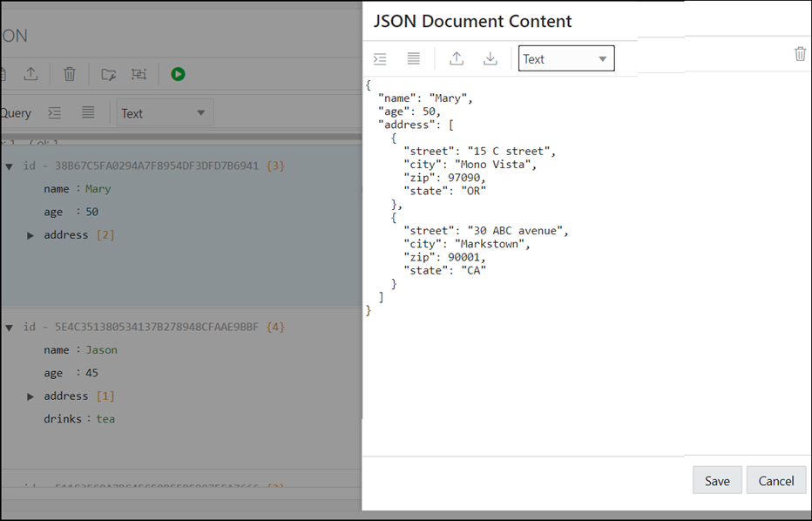Click the name value Mary in tree

pyautogui.click(x=98, y=189)
